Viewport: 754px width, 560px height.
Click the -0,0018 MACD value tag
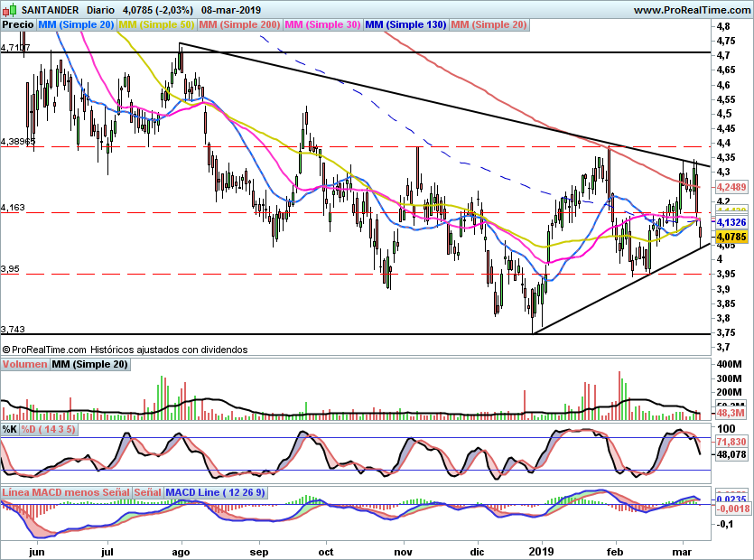tap(733, 509)
